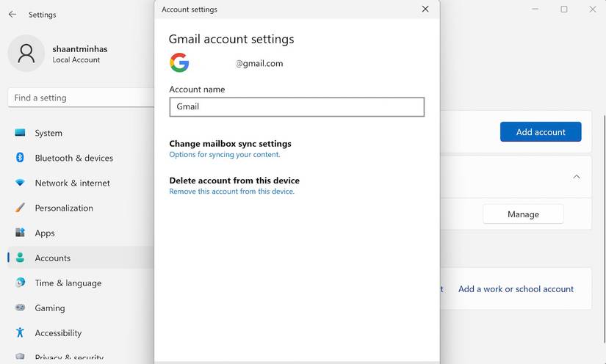Screen dimensions: 606x364
Task: Click the Find a setting search box
Action: (x=81, y=98)
